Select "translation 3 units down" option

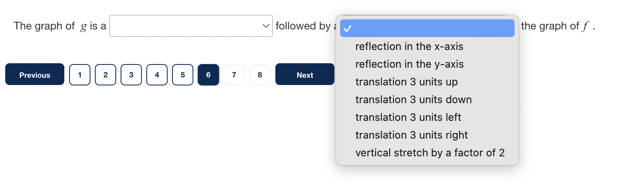pyautogui.click(x=413, y=100)
